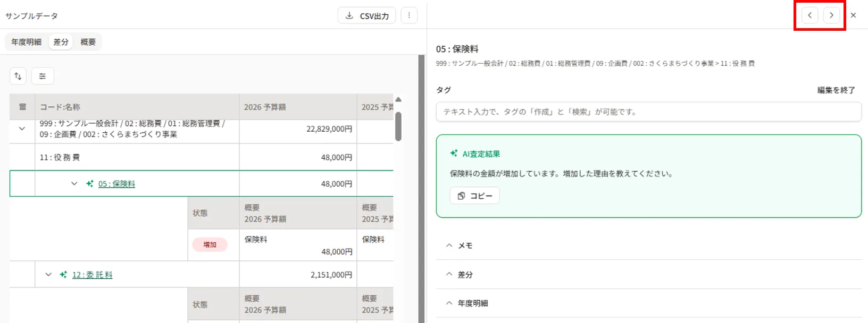Click the コピー button in AI査定結果
Screen dimensions: 868x323
pos(474,195)
